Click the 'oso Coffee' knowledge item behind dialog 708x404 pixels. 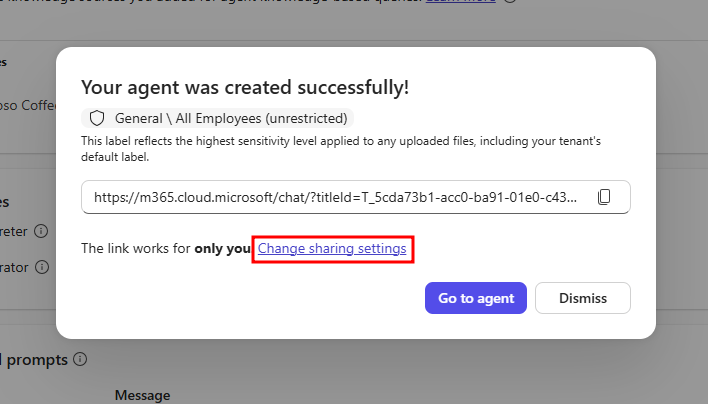(25, 106)
